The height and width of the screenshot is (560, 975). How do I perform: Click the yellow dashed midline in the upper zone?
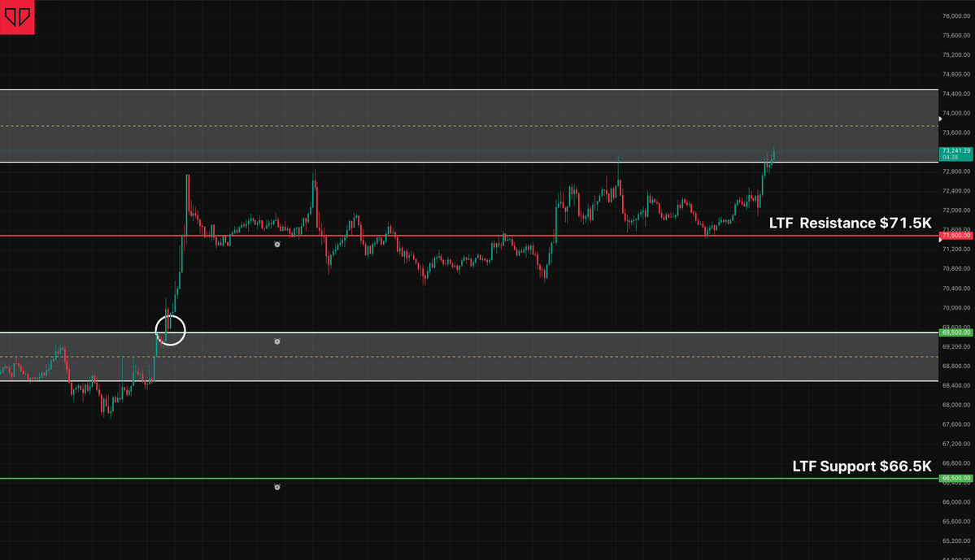(407, 126)
